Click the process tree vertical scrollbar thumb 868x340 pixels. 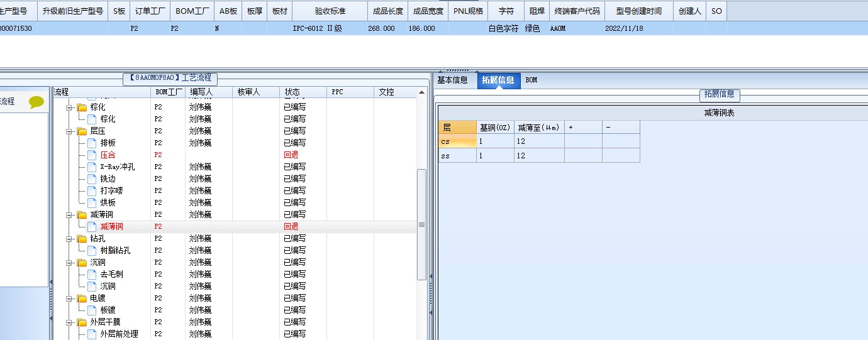point(421,224)
